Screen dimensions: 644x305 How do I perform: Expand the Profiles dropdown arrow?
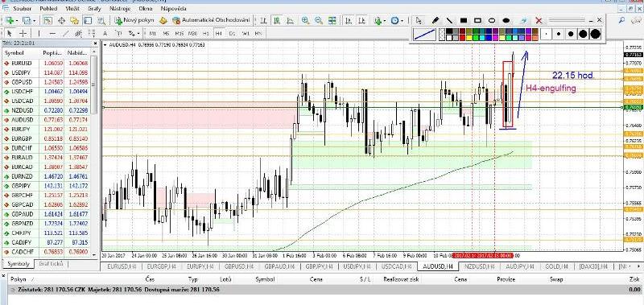click(x=34, y=21)
